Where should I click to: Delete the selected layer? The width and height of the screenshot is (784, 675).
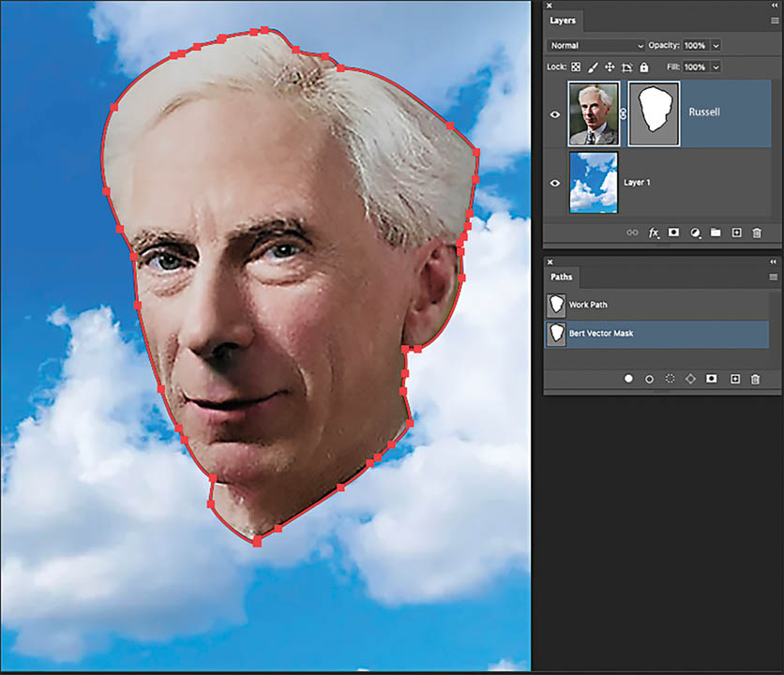[x=757, y=232]
